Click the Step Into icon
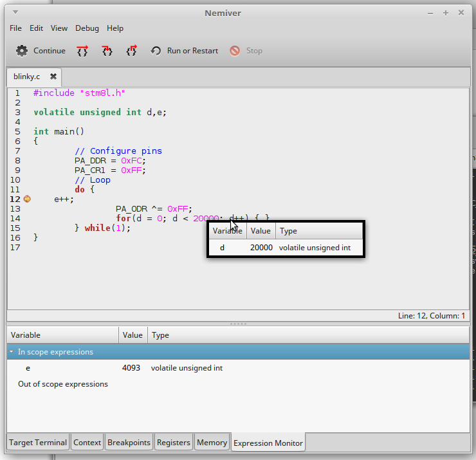This screenshot has height=460, width=476. click(x=107, y=51)
